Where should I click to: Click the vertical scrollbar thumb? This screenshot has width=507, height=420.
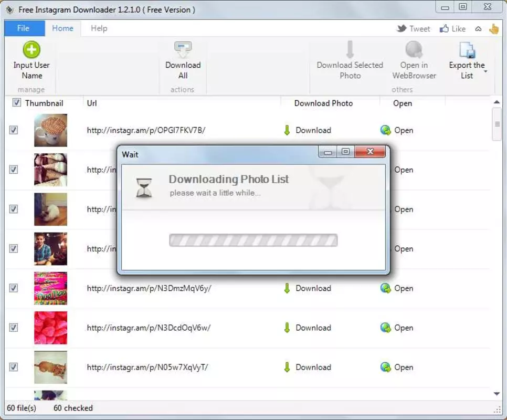[x=497, y=124]
